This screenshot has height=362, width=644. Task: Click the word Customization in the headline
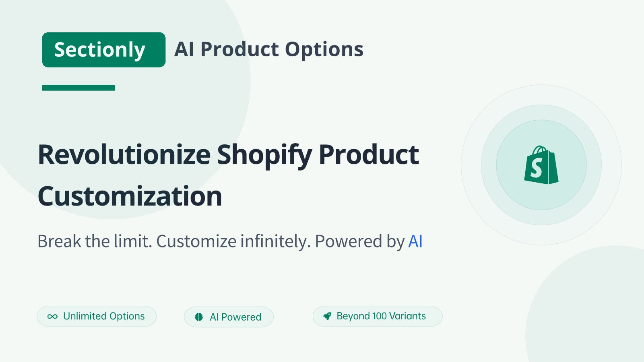pyautogui.click(x=130, y=196)
